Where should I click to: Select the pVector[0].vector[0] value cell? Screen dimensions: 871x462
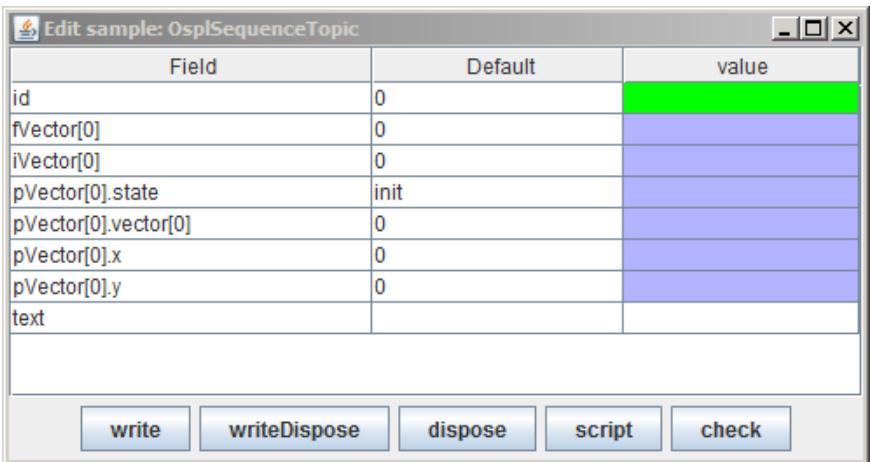click(x=741, y=224)
